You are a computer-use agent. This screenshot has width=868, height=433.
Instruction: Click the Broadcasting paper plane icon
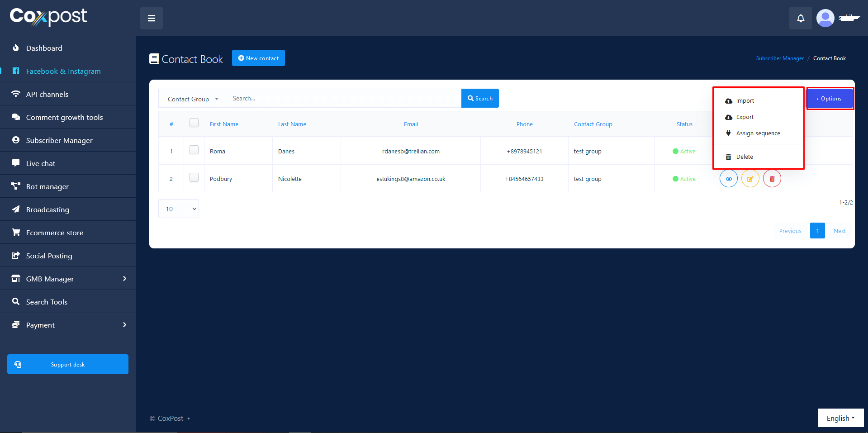(x=16, y=209)
